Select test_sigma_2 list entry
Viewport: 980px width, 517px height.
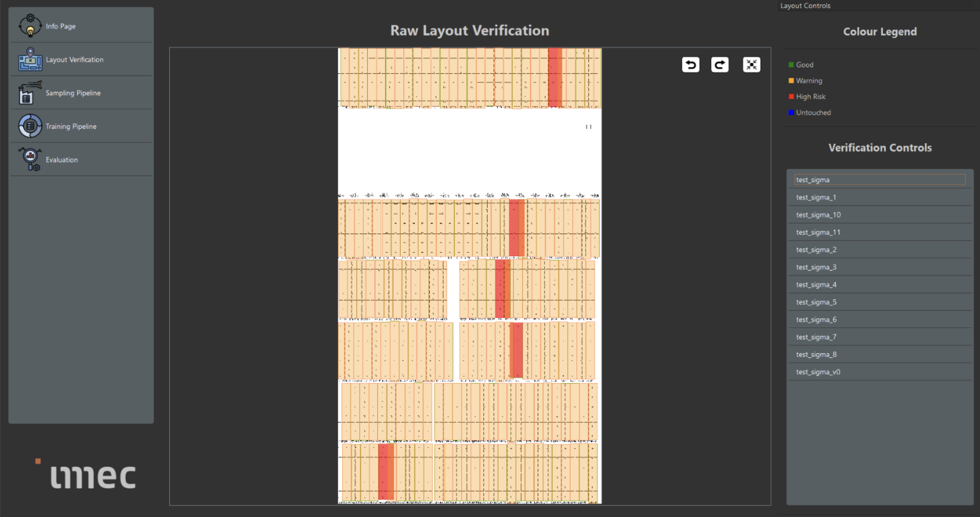coord(880,250)
